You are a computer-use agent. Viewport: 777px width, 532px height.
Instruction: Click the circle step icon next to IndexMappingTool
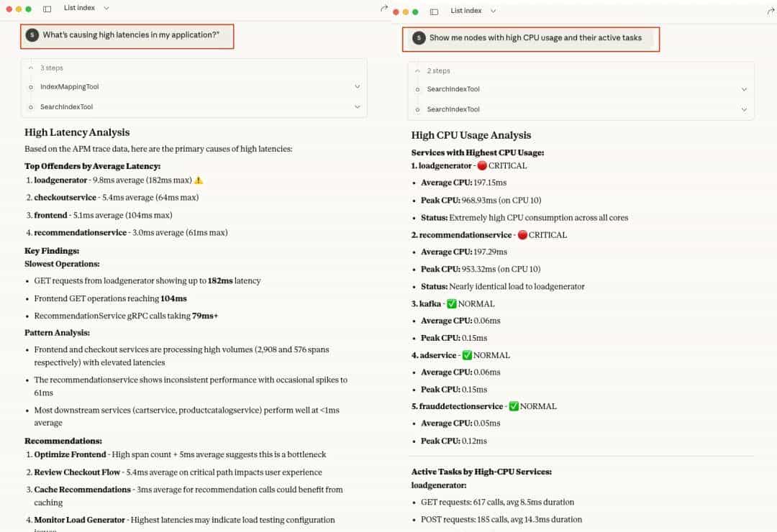click(31, 87)
